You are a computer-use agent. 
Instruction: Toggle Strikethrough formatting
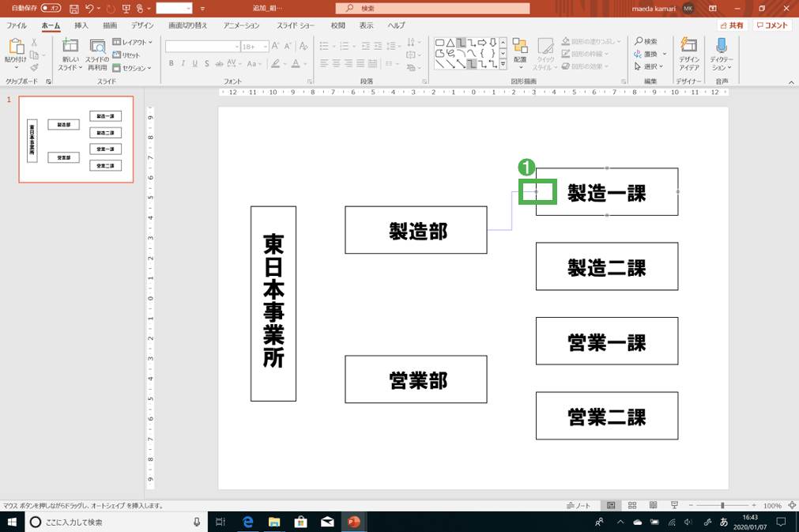(x=219, y=64)
